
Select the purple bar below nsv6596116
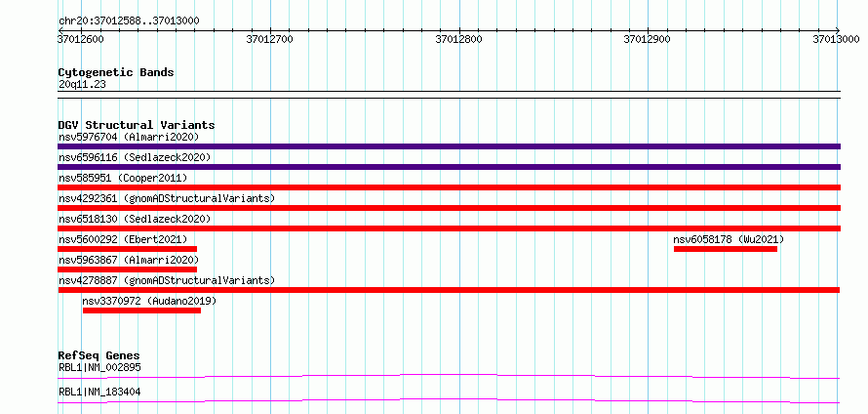449,167
